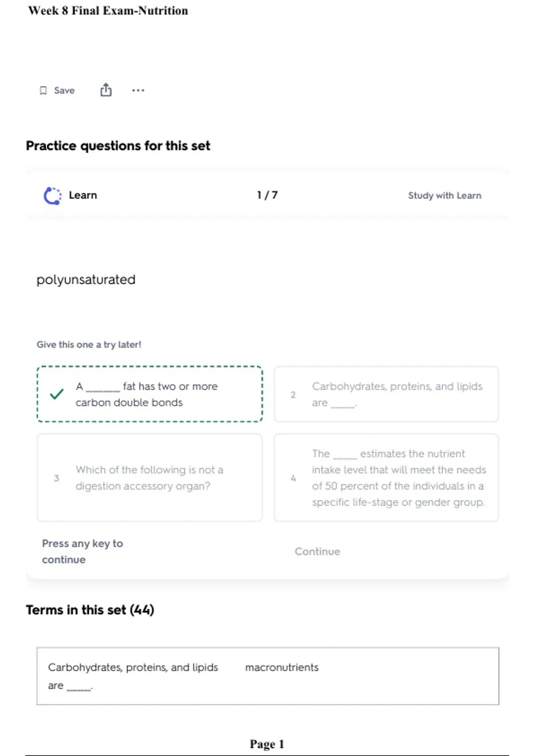This screenshot has width=534, height=756.
Task: Click the Study with Learn link
Action: point(445,196)
